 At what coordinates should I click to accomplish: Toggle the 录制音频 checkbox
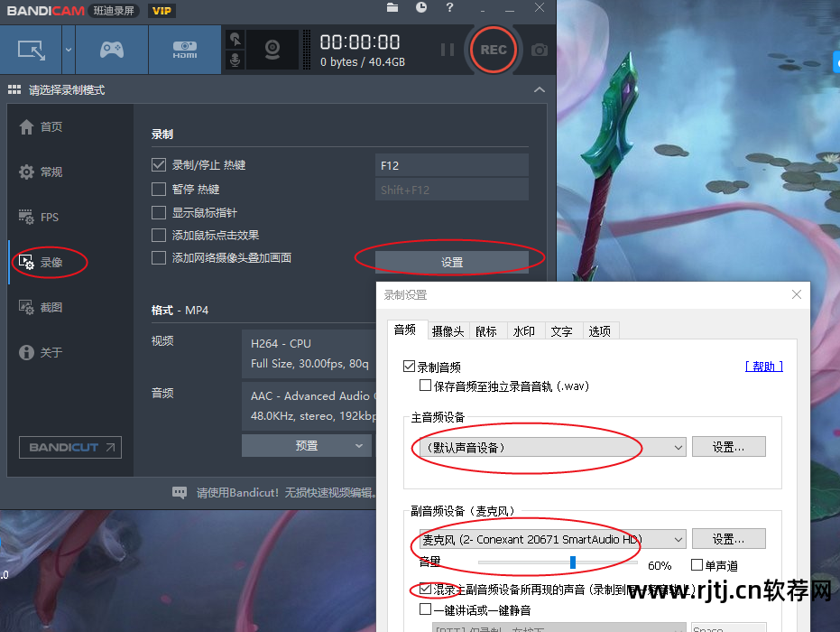coord(410,367)
